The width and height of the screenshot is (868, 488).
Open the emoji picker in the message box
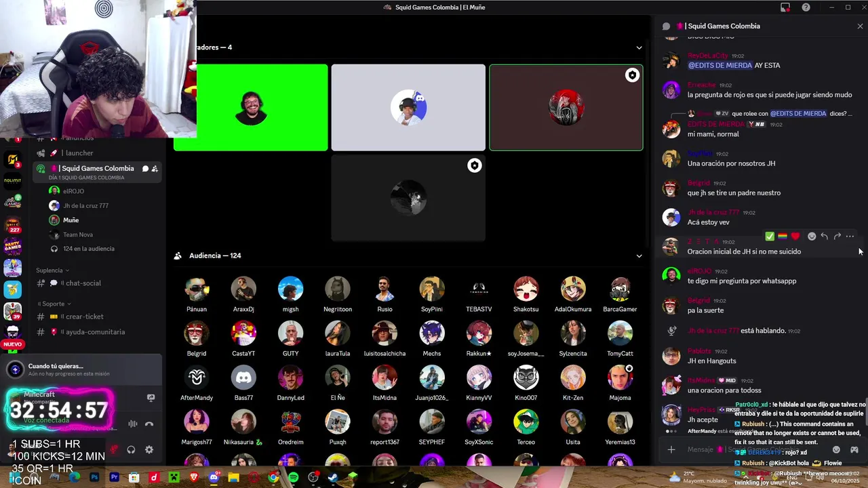click(836, 449)
